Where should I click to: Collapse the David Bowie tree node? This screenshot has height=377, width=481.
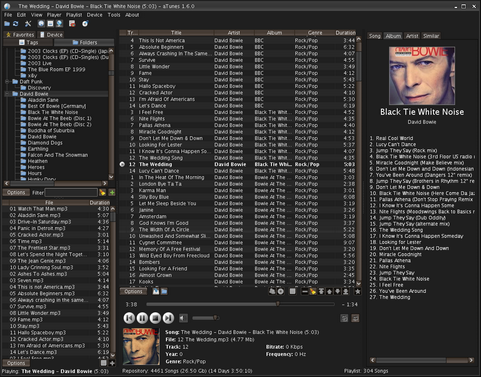coord(7,94)
